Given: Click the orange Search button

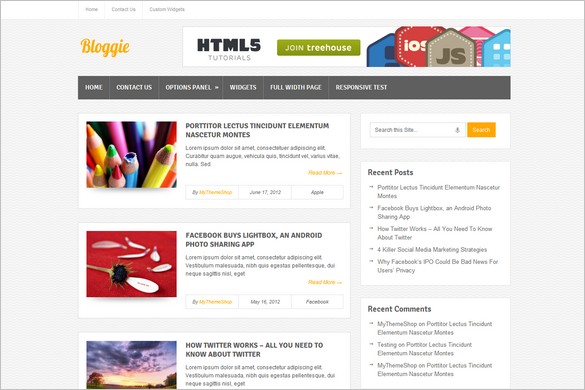Looking at the screenshot, I should pos(481,130).
